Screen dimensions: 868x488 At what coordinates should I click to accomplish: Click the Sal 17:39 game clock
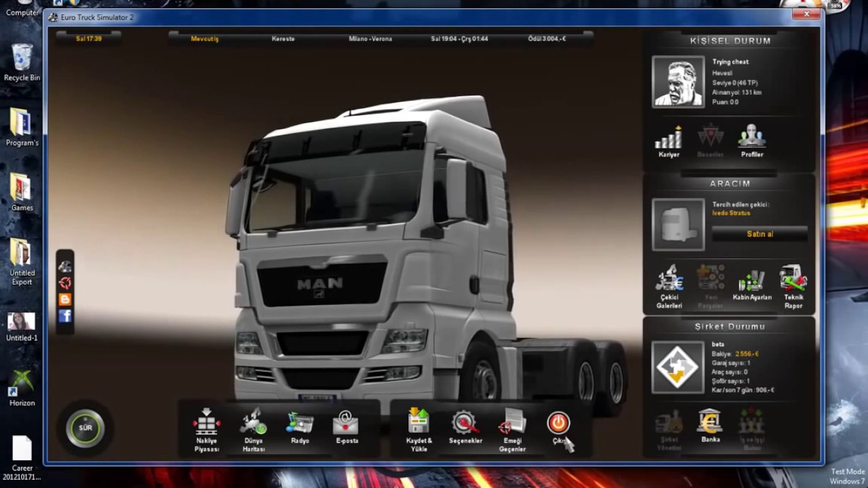[x=88, y=39]
